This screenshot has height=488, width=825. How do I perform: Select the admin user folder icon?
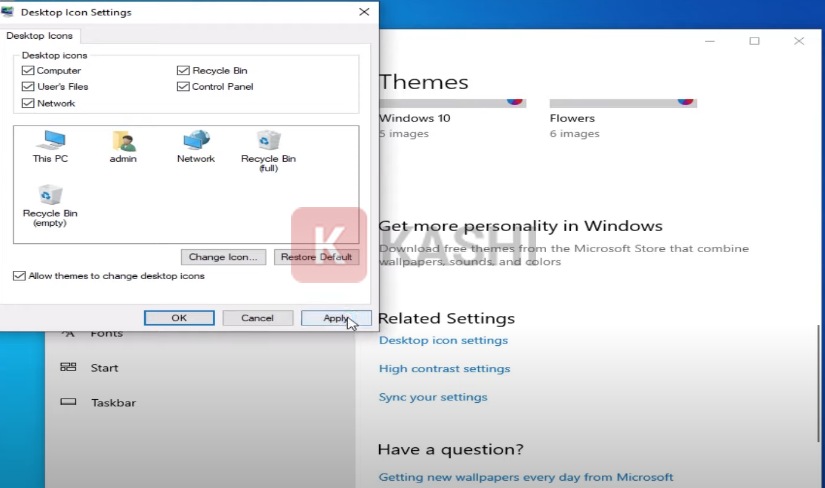(x=123, y=146)
